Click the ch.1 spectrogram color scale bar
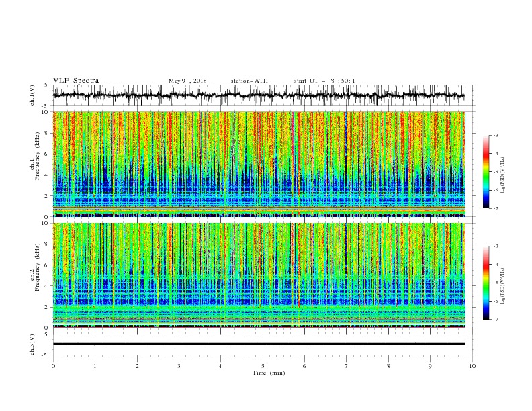 486,172
